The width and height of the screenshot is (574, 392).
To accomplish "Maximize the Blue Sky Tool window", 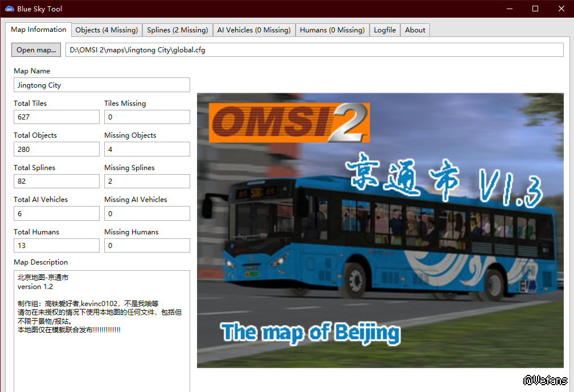I will [535, 9].
